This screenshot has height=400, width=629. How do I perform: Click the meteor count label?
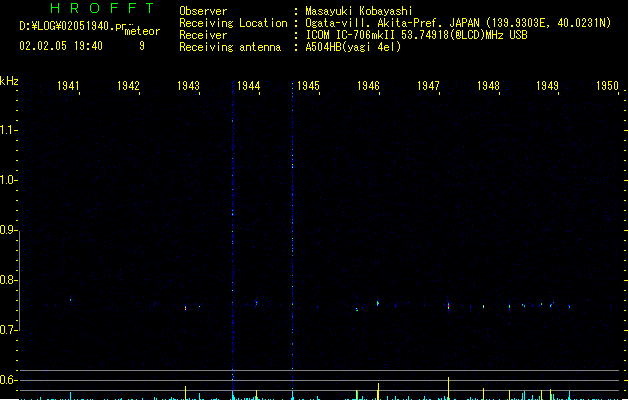142,31
